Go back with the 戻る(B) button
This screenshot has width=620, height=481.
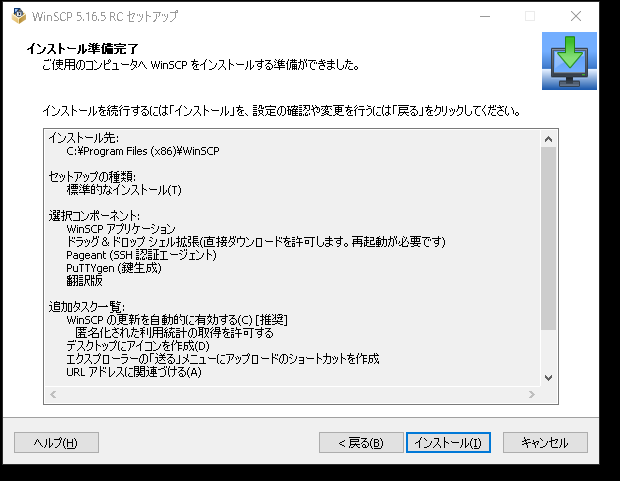coord(360,443)
